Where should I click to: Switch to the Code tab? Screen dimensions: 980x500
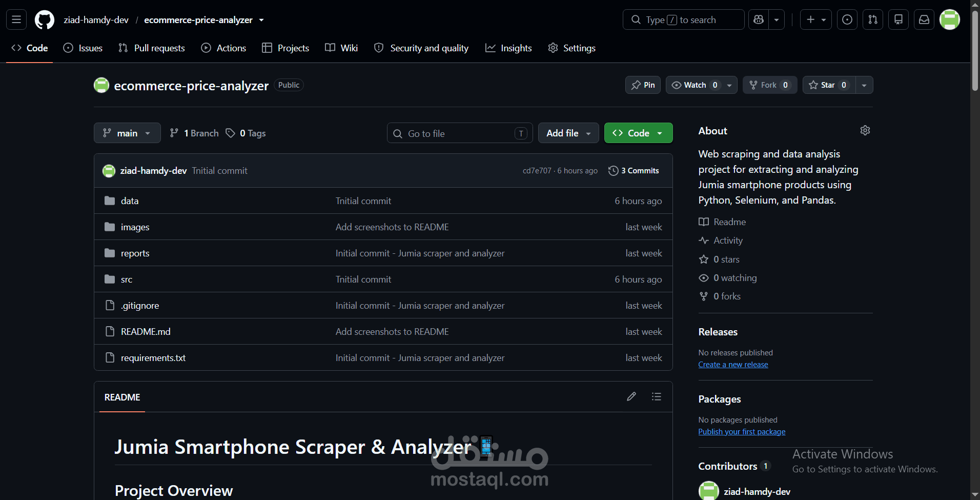(30, 48)
